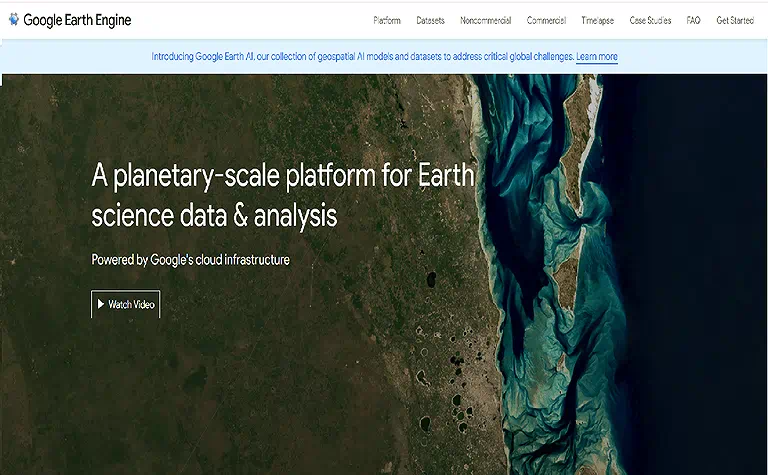
Task: Click the Google Earth AI announcement text
Action: pos(362,56)
